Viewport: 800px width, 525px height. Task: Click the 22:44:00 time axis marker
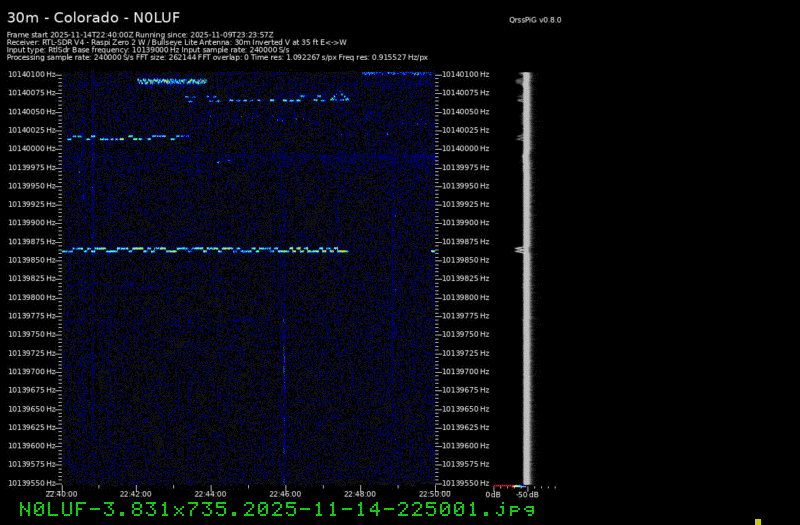pyautogui.click(x=210, y=493)
